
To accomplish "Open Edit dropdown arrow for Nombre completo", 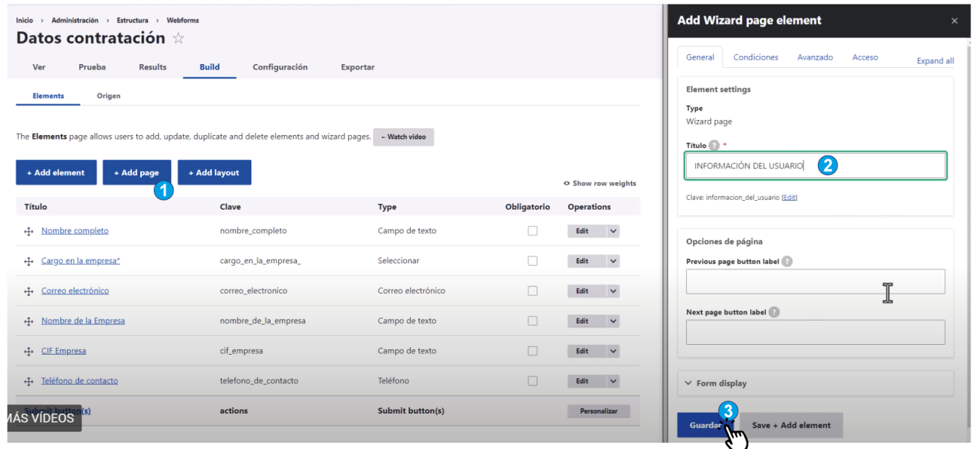I will point(612,232).
